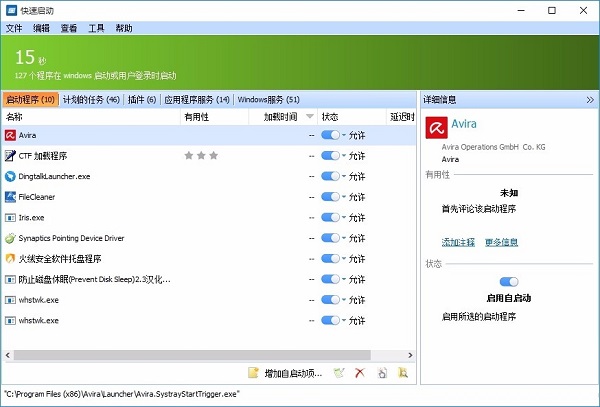Sort by the 加载时间 column header

[280, 117]
